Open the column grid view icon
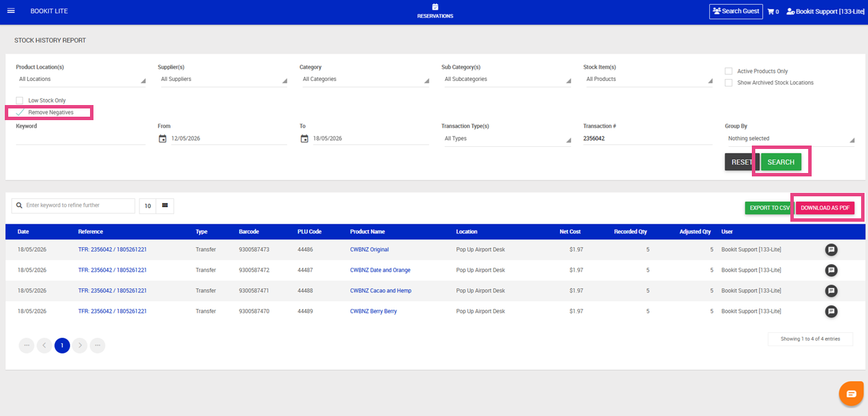This screenshot has height=416, width=868. pos(165,206)
